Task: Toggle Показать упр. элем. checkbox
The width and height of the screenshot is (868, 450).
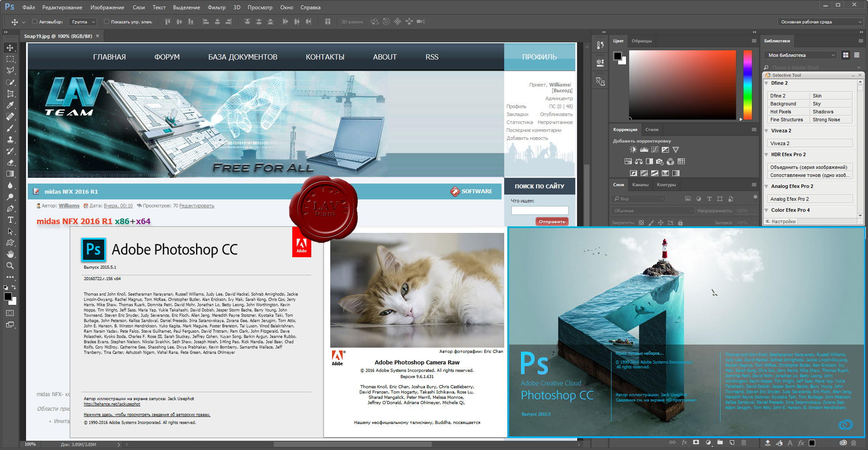Action: pos(106,22)
